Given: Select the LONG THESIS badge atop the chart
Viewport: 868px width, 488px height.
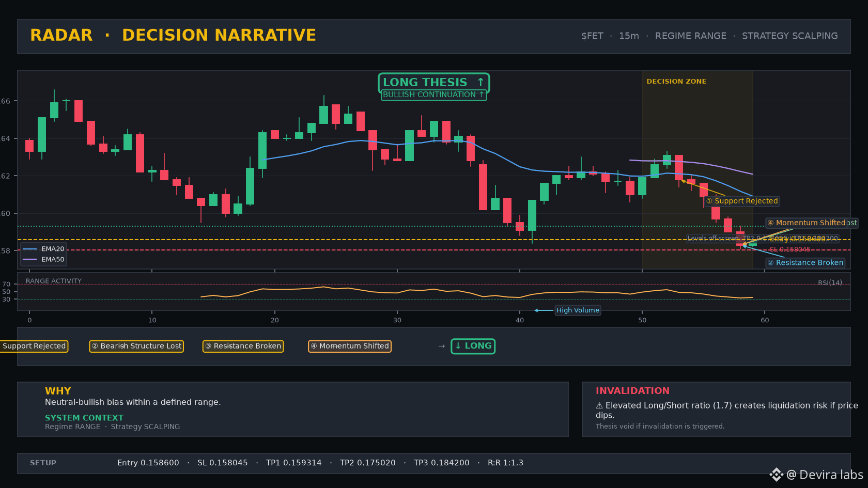Looking at the screenshot, I should (x=433, y=83).
